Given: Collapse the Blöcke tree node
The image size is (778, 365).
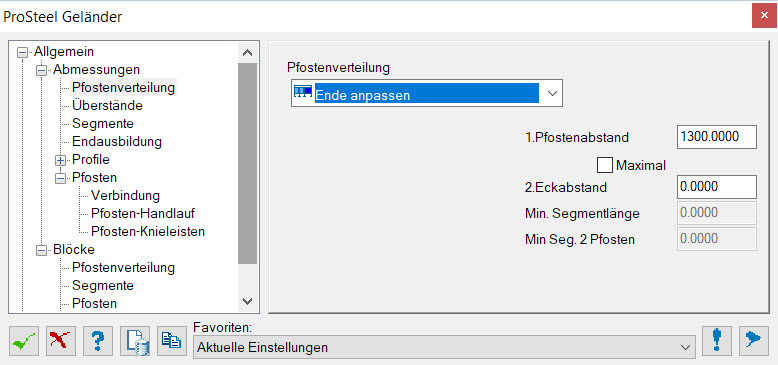Looking at the screenshot, I should click(x=41, y=250).
